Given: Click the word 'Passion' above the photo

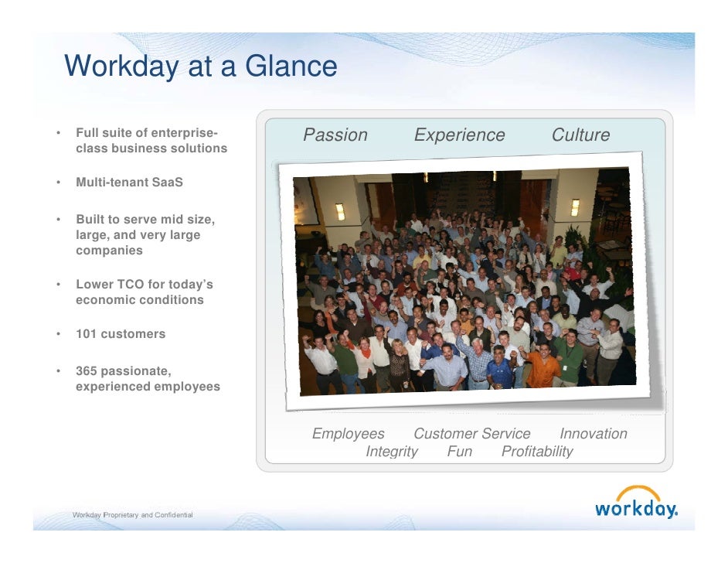Looking at the screenshot, I should pyautogui.click(x=335, y=135).
